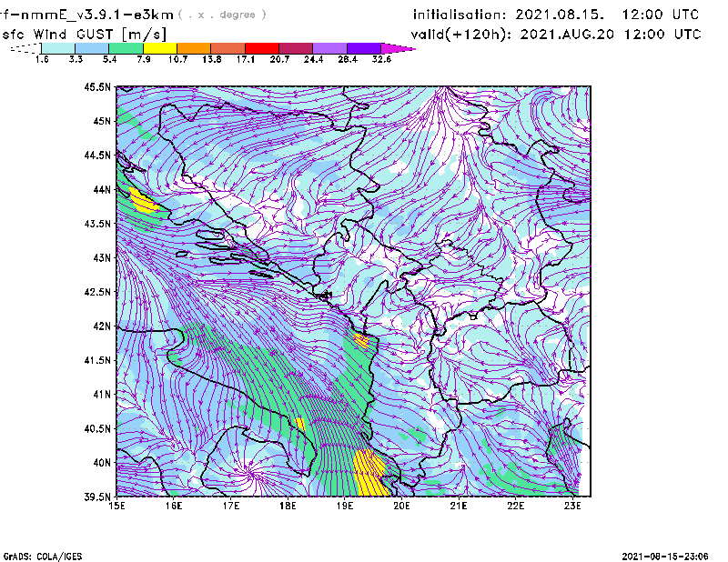The image size is (728, 562).
Task: Click the 23E longitude label
Action: [x=572, y=506]
